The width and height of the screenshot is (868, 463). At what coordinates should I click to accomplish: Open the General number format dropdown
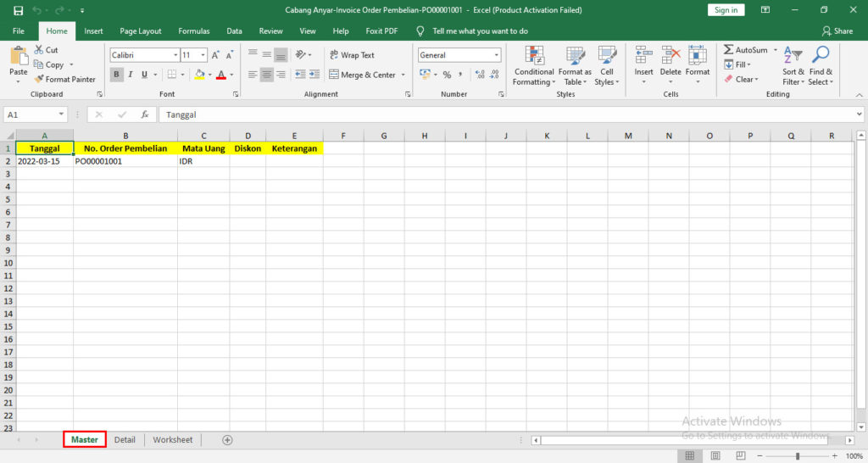(497, 55)
